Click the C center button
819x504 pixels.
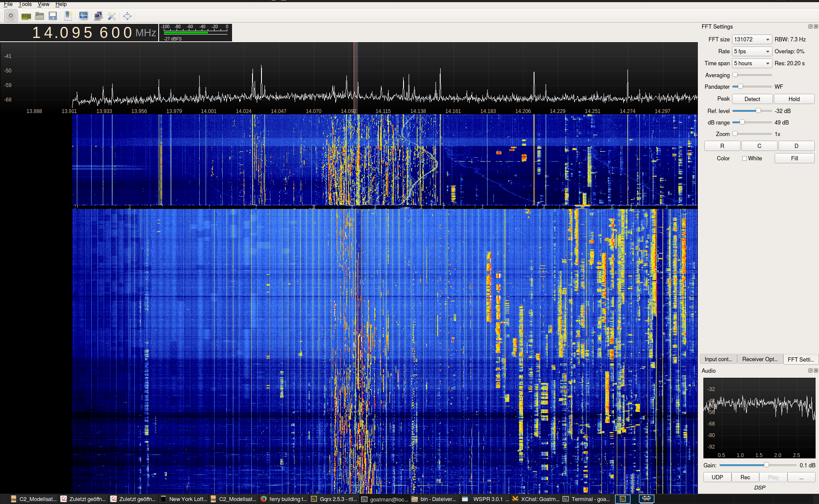[x=759, y=146]
